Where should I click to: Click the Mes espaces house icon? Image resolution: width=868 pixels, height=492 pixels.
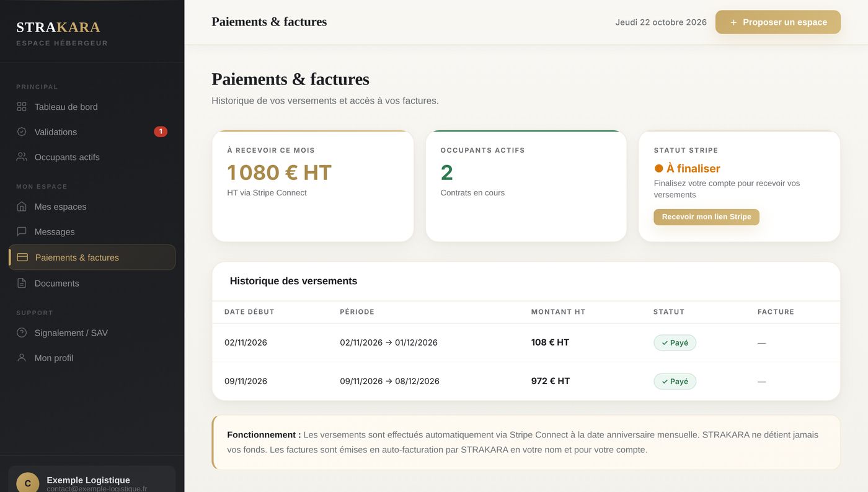click(x=22, y=207)
